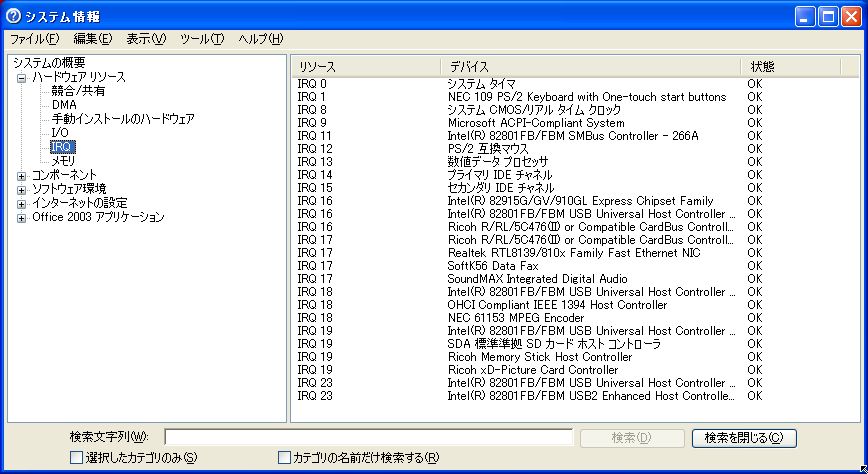
Task: Toggle カテゴリの名前だけ検索する checkbox
Action: [284, 458]
